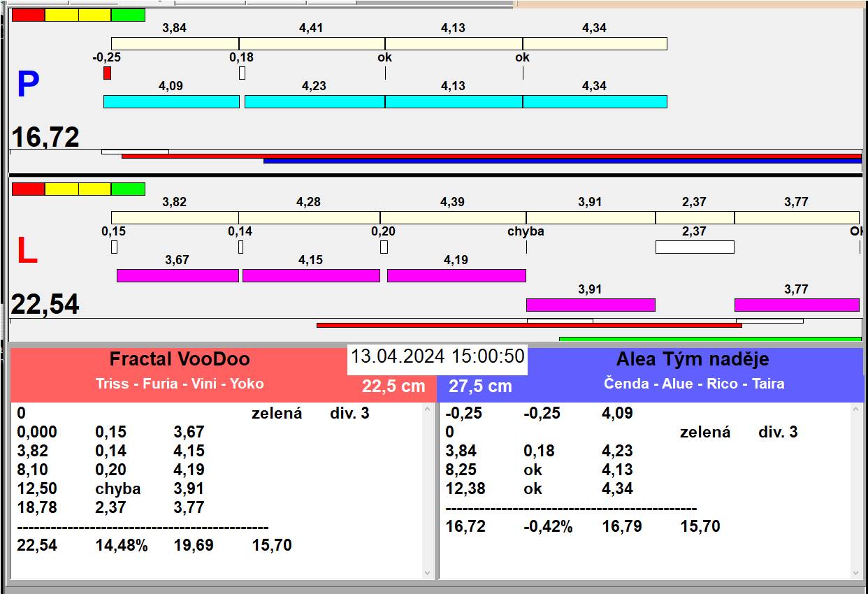
Task: Click the cream 4,39 split bar
Action: [453, 217]
